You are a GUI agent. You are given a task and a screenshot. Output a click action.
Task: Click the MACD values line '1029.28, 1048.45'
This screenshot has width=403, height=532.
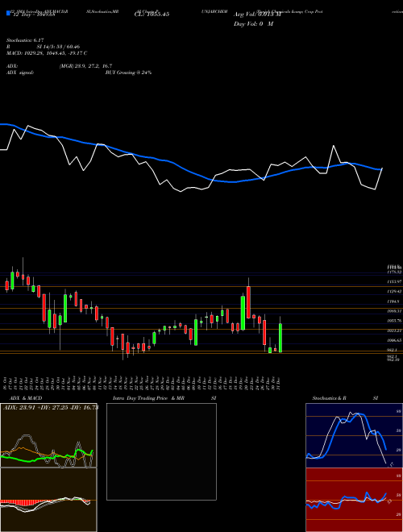point(47,53)
